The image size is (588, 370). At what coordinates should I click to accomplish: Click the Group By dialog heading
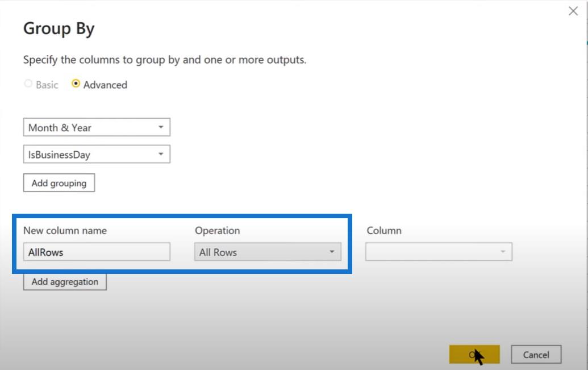pyautogui.click(x=59, y=29)
